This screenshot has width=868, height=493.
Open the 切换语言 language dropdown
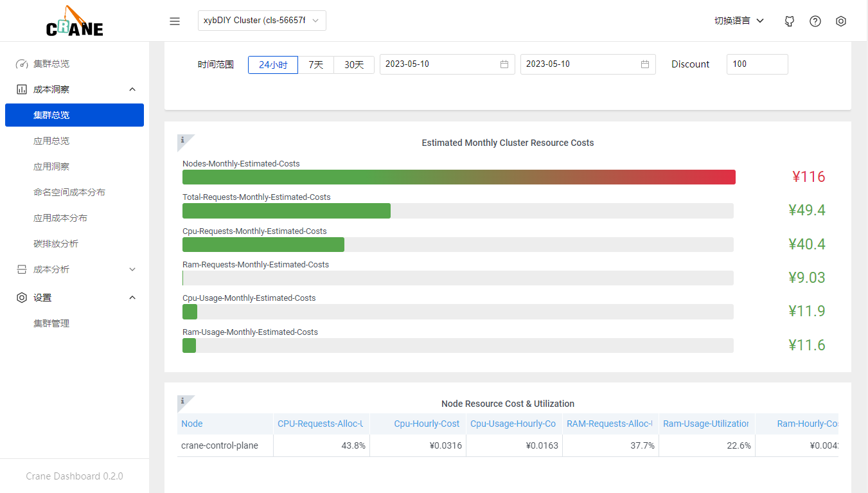coord(739,21)
